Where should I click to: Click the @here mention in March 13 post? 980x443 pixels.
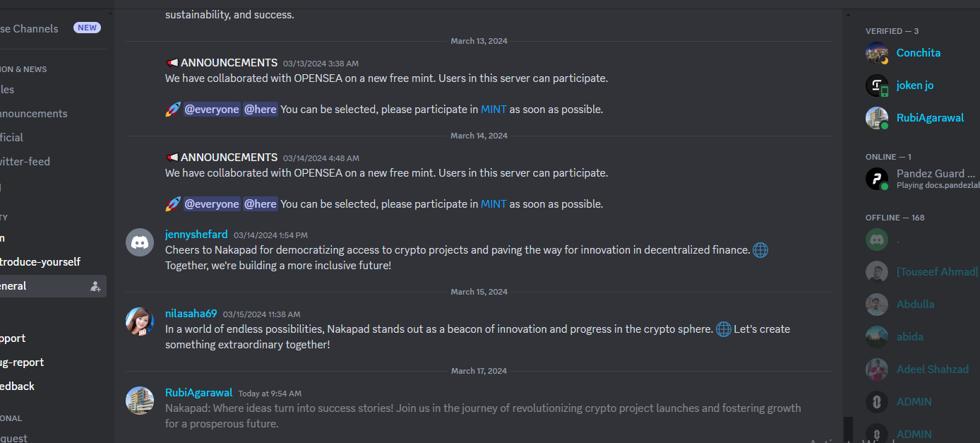tap(261, 110)
